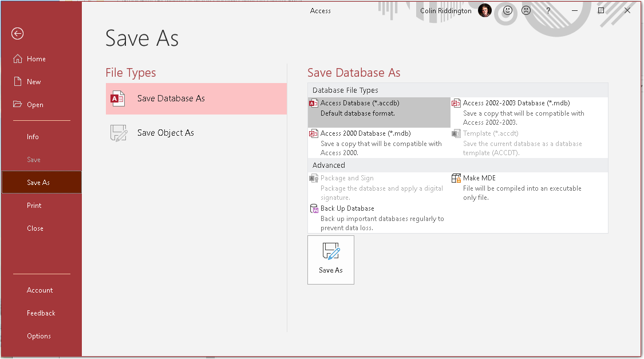Click the Home icon in sidebar
The image size is (644, 359).
point(18,59)
